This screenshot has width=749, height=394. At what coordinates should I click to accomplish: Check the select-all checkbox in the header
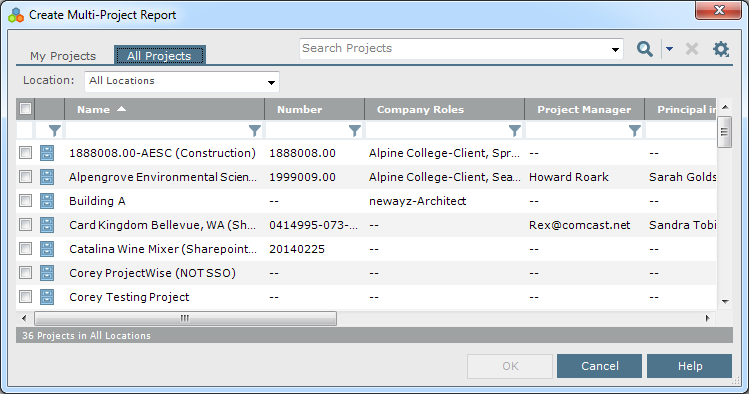tap(25, 109)
